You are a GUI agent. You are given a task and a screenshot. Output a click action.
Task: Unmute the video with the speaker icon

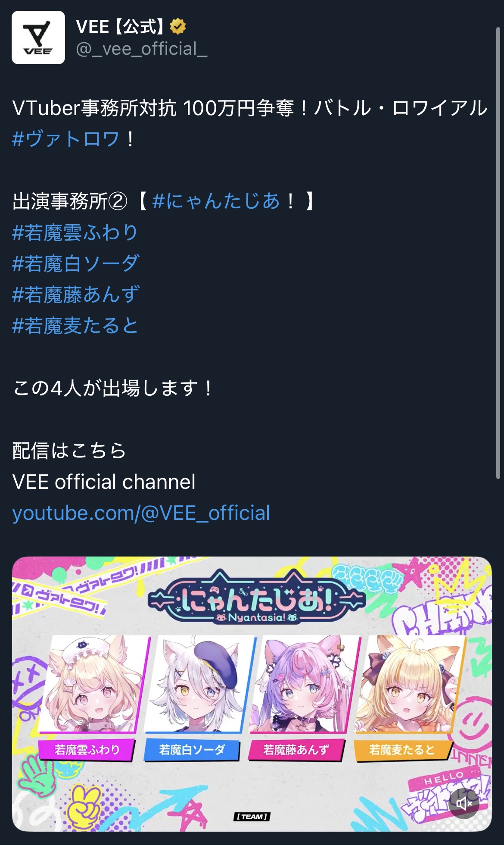[464, 803]
